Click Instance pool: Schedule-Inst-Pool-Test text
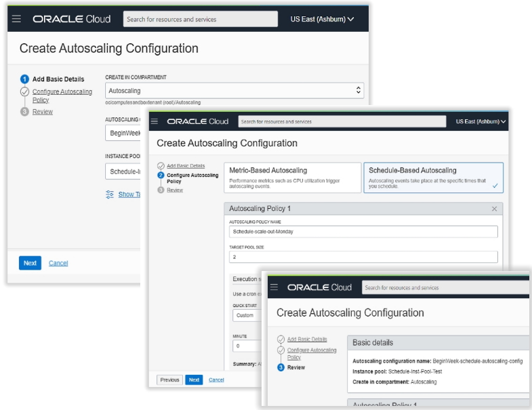This screenshot has height=410, width=532. pos(397,371)
